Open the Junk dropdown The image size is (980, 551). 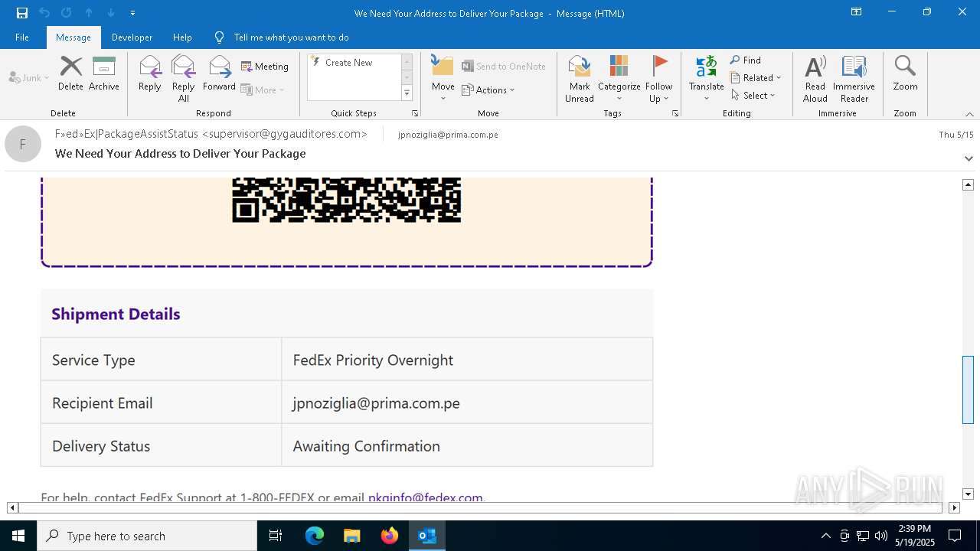(x=29, y=77)
